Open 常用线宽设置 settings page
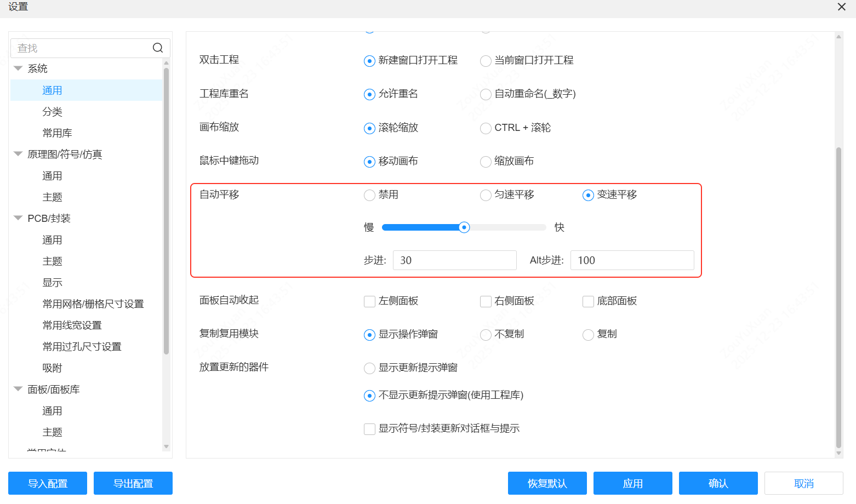This screenshot has width=856, height=504. tap(71, 325)
